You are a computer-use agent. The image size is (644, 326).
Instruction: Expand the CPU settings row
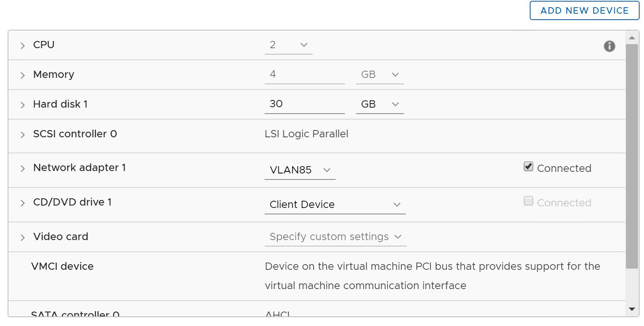coord(22,45)
